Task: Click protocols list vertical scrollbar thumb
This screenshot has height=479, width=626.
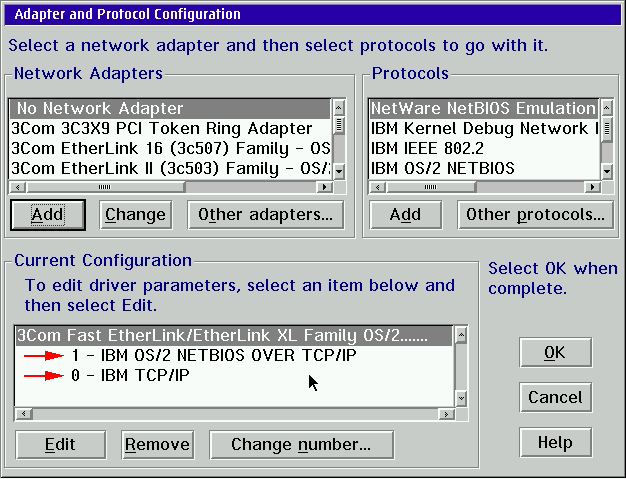Action: [607, 129]
